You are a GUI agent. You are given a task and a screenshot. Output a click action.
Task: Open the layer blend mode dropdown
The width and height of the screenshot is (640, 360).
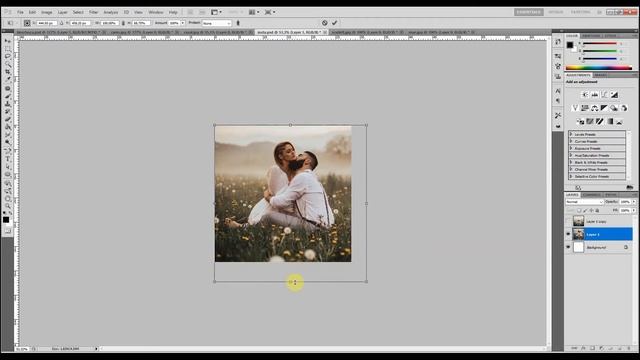pyautogui.click(x=584, y=202)
